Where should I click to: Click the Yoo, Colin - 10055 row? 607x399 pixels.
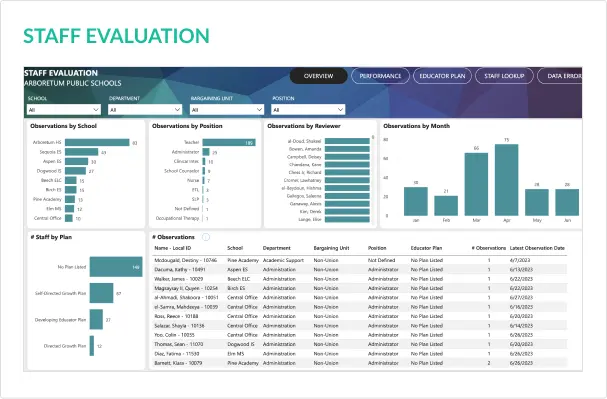[360, 335]
